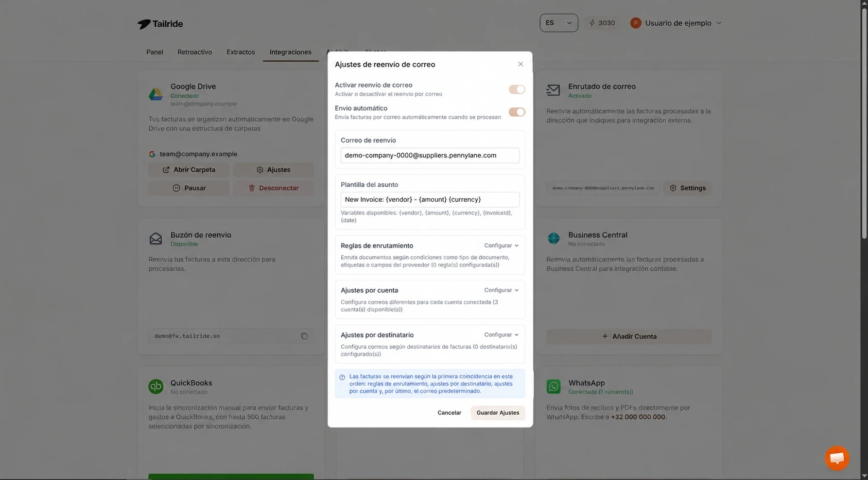Screen dimensions: 868x480
Task: Click the Plantilla del asunto input field
Action: click(x=430, y=200)
